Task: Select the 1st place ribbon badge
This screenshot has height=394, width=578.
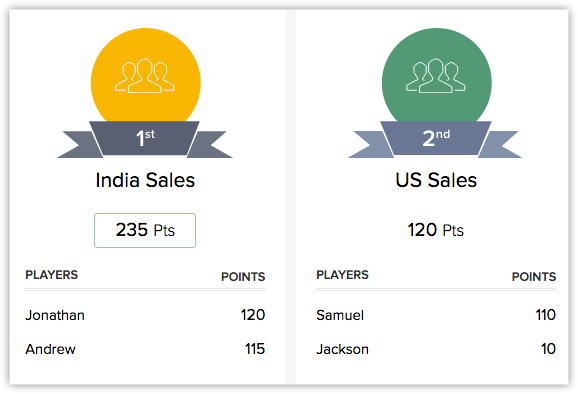Action: coord(145,139)
